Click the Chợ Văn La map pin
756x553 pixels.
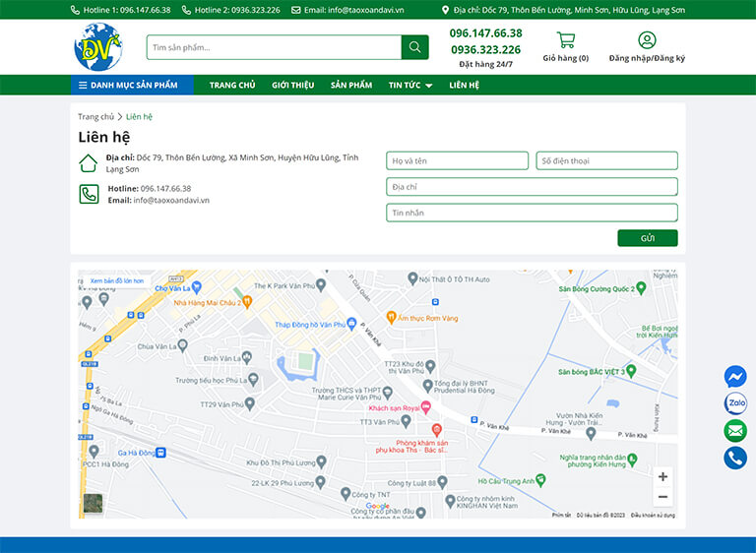coord(196,287)
